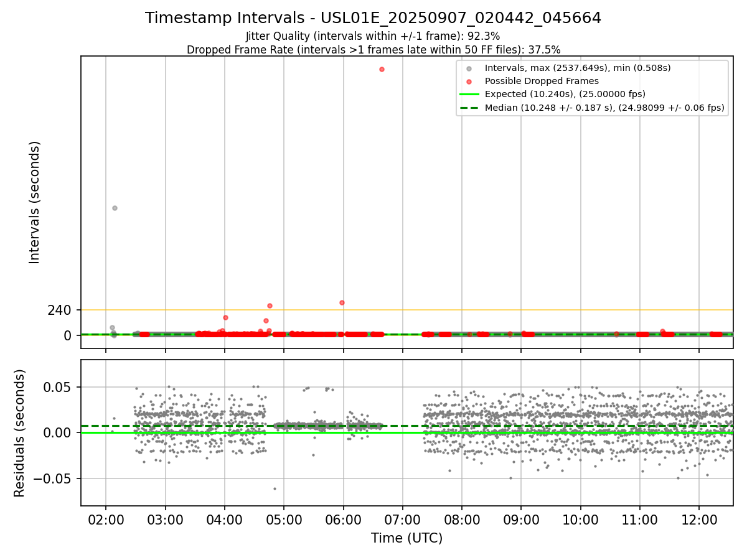Screen dimensions: 747x560
Task: Click the isolated gray interval point after 02:00
Action: coord(115,208)
